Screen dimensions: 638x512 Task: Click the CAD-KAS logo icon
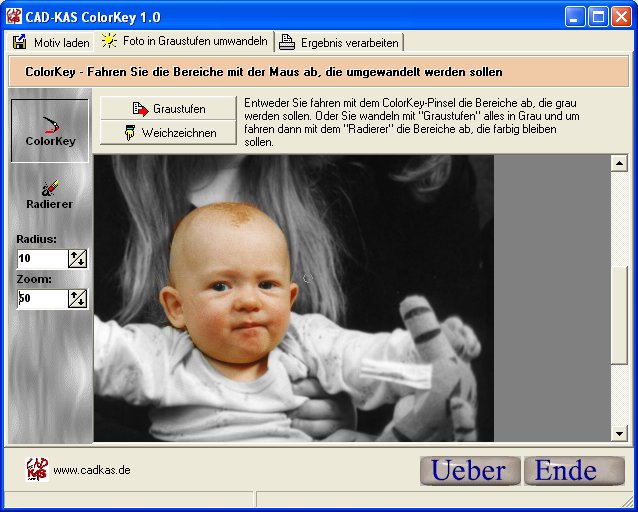[37, 469]
